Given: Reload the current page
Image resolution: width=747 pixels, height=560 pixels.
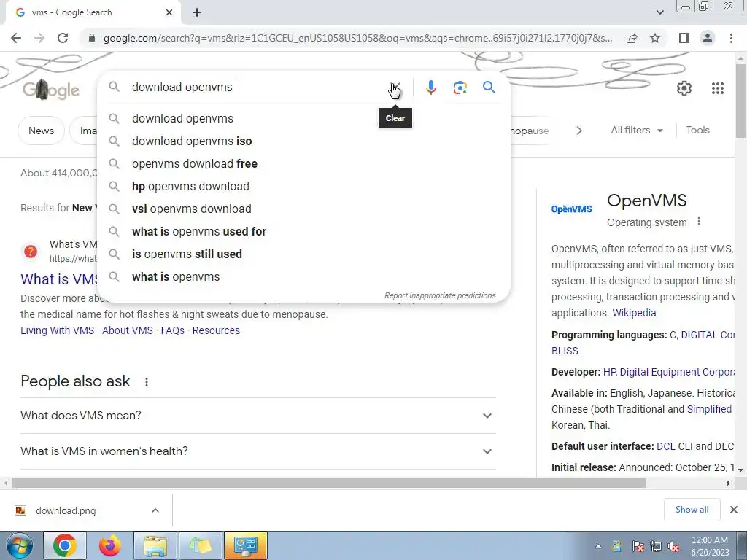Looking at the screenshot, I should [63, 38].
